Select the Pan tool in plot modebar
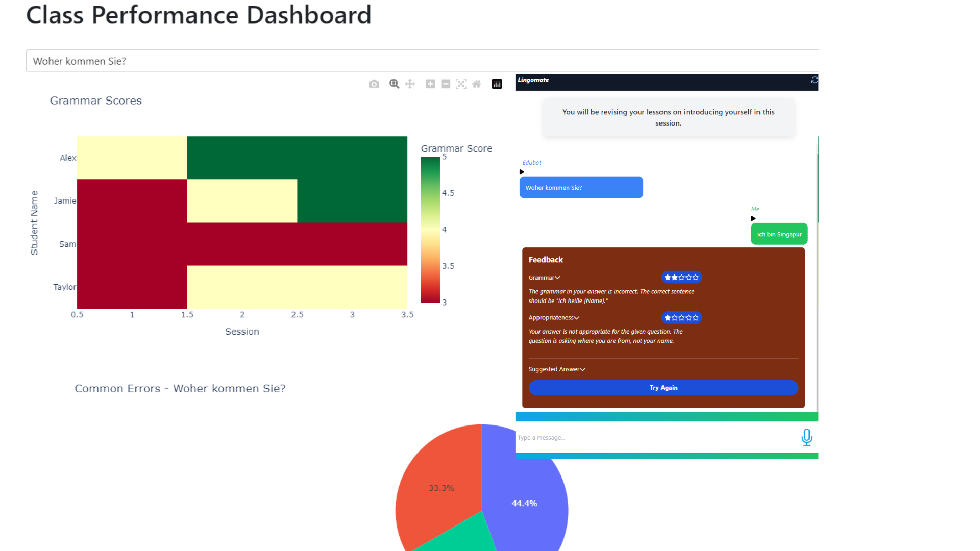This screenshot has width=980, height=551. click(410, 84)
